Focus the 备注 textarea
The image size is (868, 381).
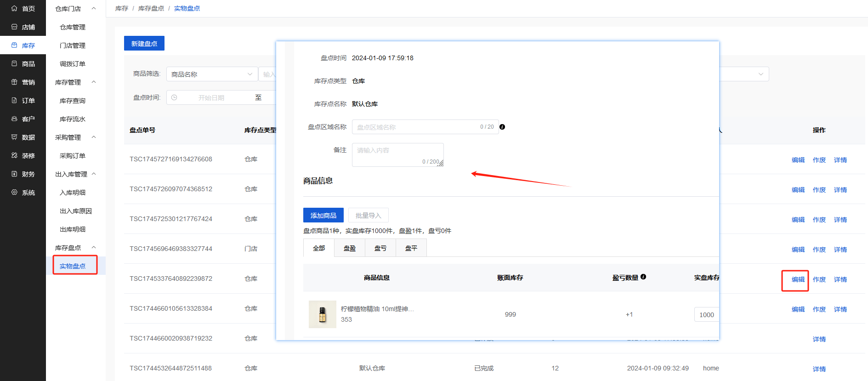[398, 155]
